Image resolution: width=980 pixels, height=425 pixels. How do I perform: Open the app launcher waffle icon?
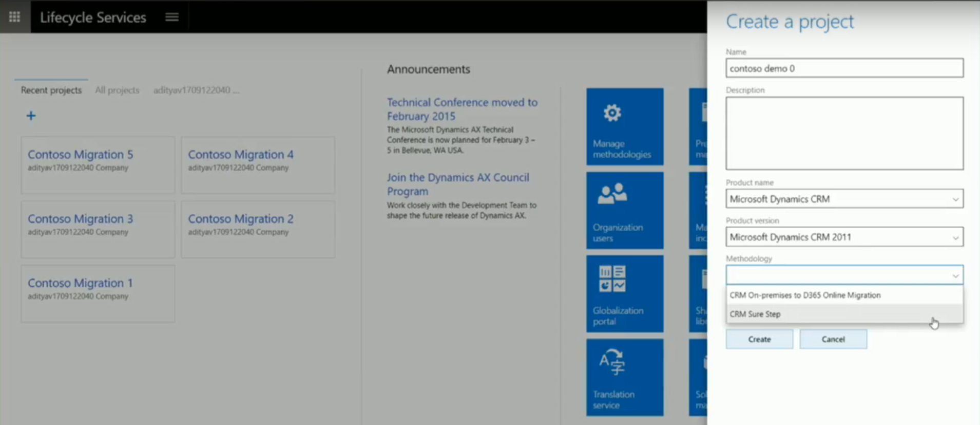(15, 17)
